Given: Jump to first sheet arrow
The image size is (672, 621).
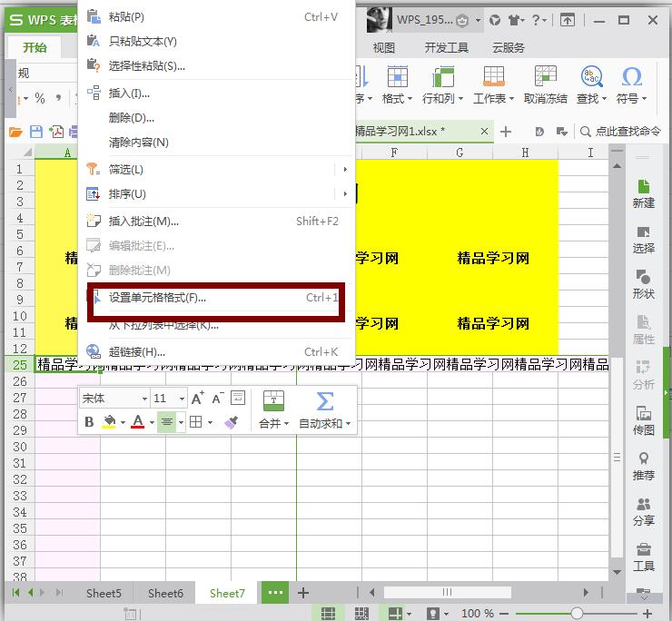Looking at the screenshot, I should (15, 592).
